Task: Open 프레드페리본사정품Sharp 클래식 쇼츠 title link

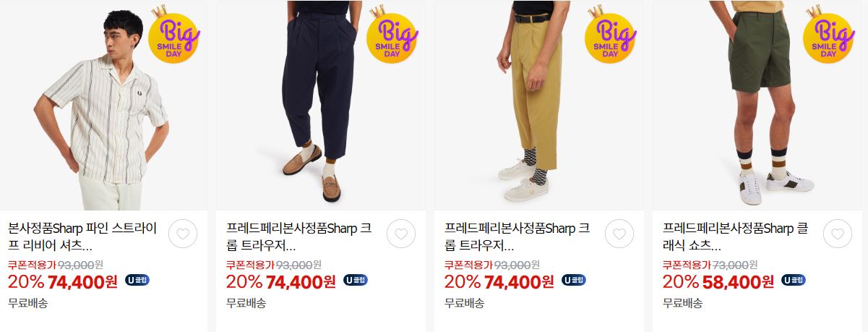Action: [736, 236]
